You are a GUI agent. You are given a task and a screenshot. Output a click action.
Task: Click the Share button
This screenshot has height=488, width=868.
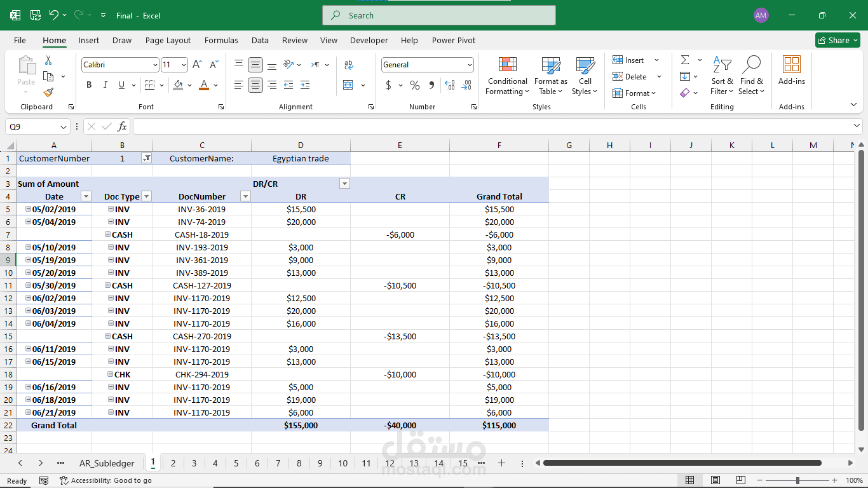pyautogui.click(x=837, y=40)
